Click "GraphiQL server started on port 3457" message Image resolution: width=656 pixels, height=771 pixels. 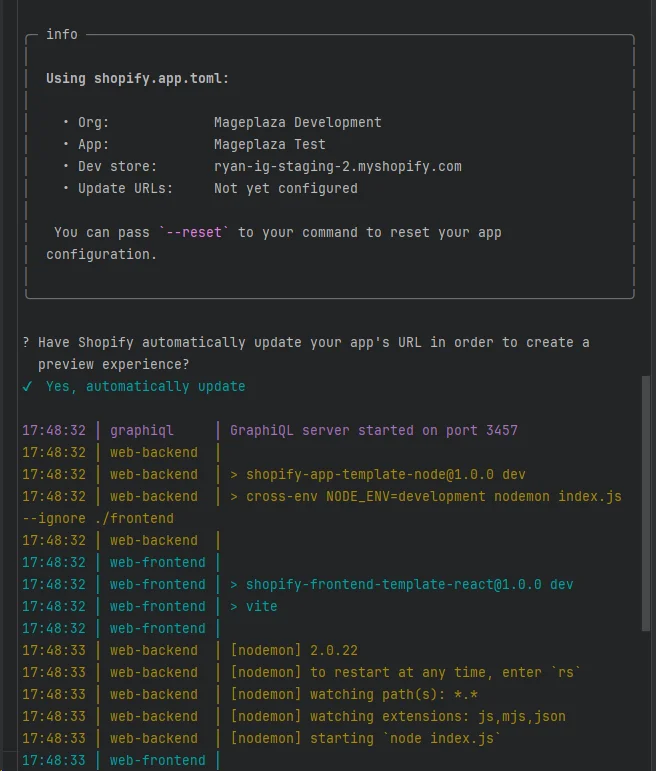373,430
